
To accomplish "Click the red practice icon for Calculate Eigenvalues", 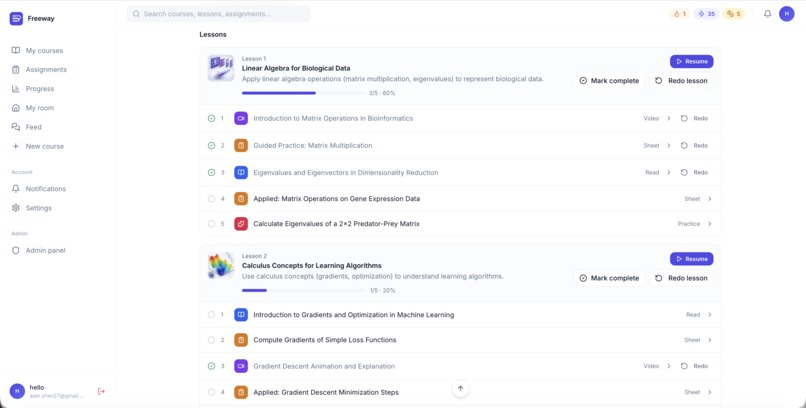I will [241, 224].
